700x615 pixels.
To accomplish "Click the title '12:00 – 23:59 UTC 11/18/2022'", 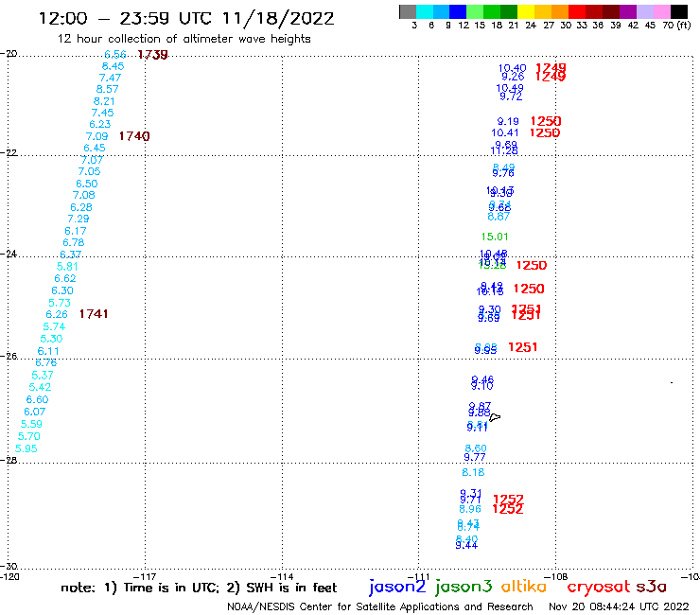I will 186,19.
